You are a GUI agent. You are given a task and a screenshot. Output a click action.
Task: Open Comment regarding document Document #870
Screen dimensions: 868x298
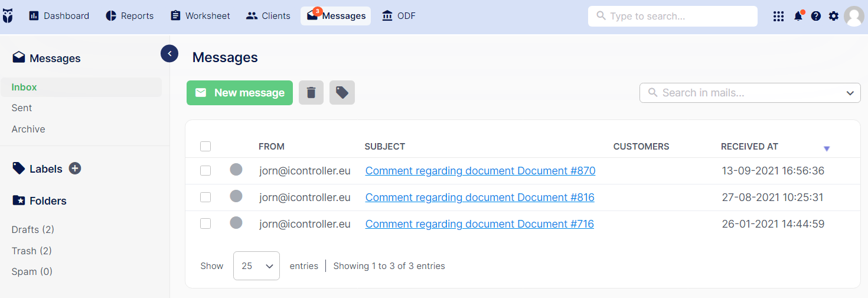coord(480,171)
